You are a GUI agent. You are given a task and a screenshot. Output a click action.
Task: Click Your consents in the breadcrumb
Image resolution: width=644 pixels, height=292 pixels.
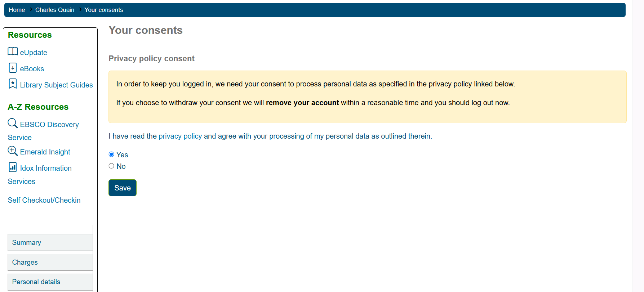click(104, 10)
